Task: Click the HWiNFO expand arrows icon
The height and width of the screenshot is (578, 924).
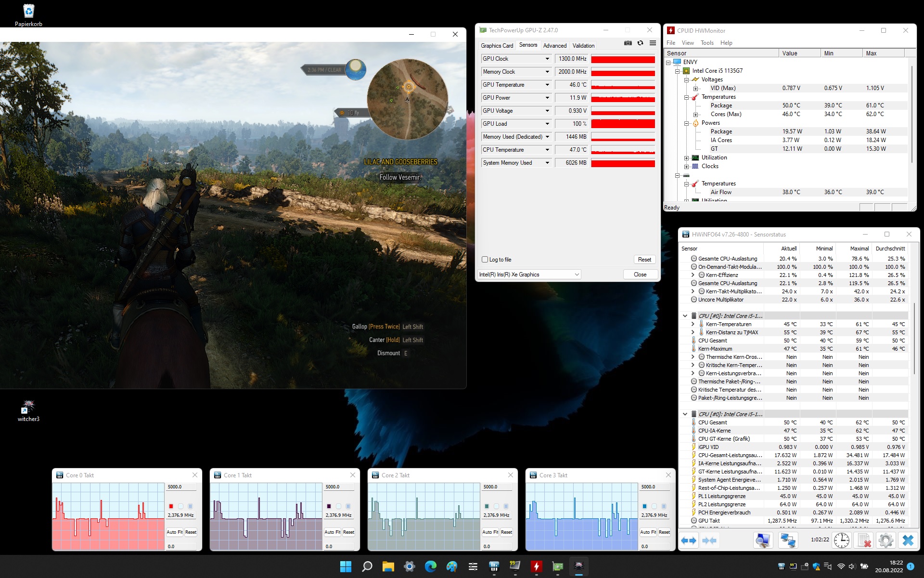Action: (689, 540)
